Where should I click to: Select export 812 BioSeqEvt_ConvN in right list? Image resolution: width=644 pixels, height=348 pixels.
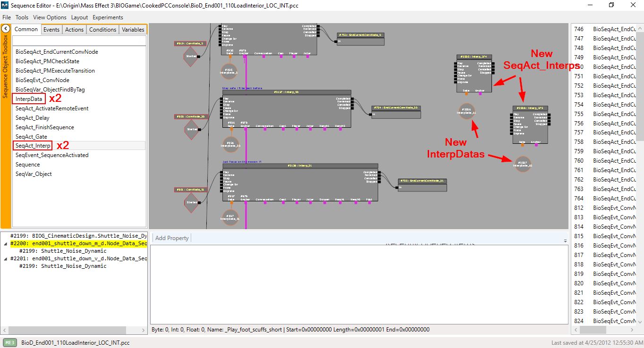605,207
